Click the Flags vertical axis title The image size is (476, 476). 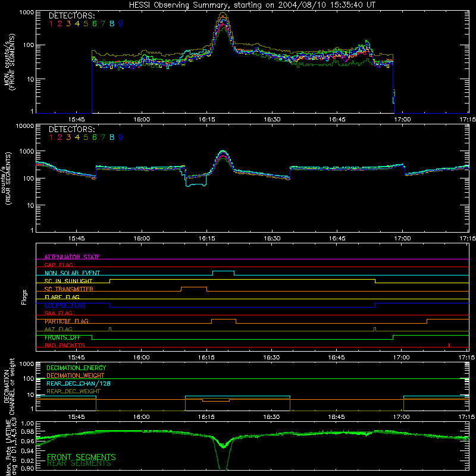click(24, 297)
